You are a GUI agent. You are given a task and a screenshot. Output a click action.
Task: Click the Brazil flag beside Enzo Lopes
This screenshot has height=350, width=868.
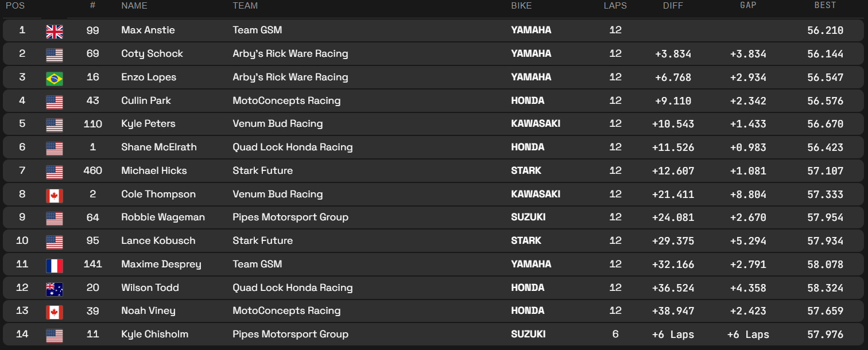click(x=55, y=79)
